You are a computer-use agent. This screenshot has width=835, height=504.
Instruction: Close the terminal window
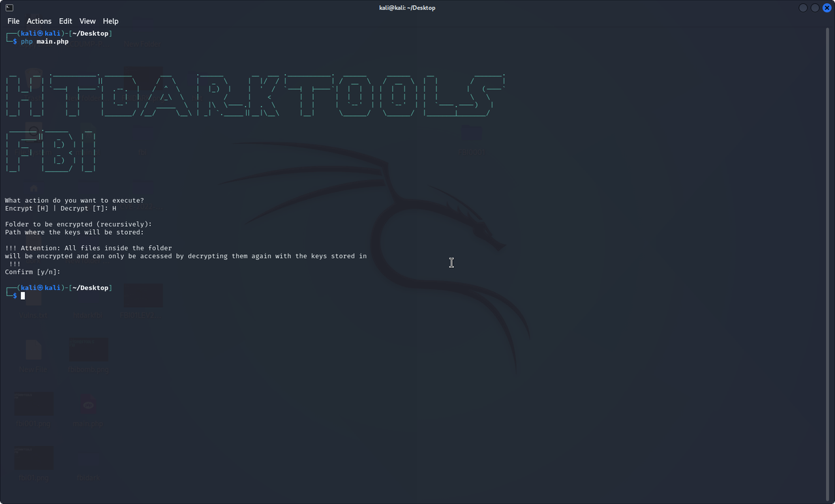(x=827, y=8)
